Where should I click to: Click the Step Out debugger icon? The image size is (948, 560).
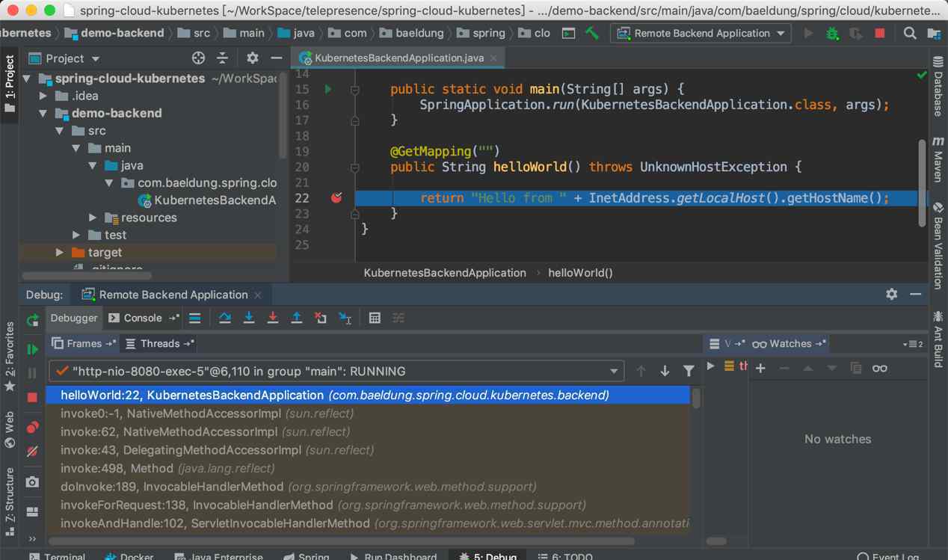297,318
